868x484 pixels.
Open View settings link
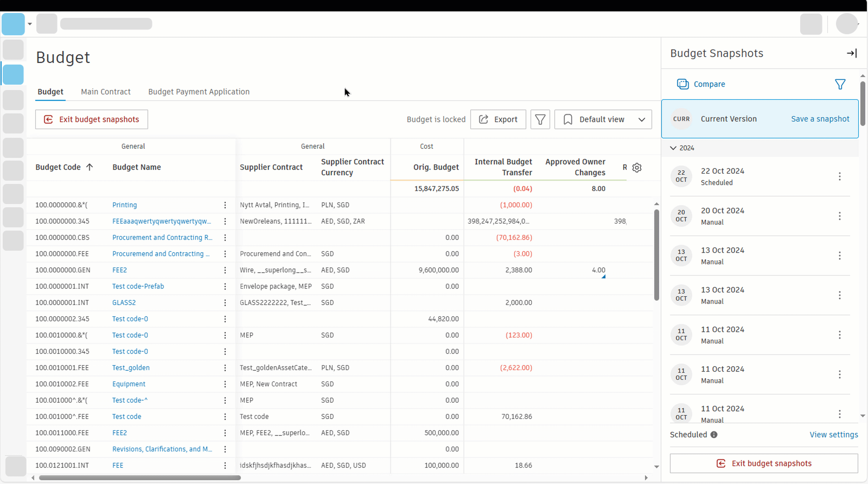[x=834, y=435]
